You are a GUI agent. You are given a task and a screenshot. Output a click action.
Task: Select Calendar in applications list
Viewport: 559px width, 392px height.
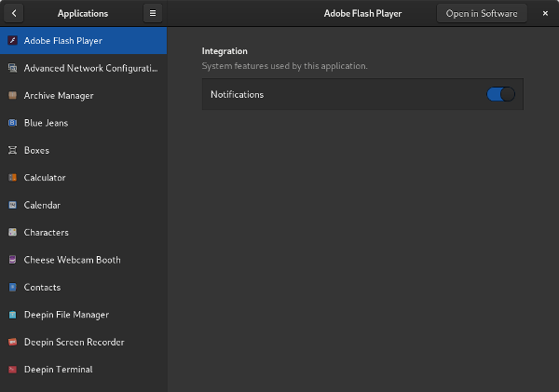point(84,205)
